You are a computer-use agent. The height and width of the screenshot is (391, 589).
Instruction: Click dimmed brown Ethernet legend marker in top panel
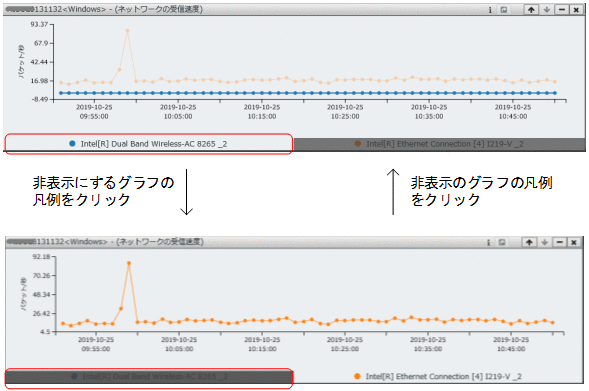358,143
